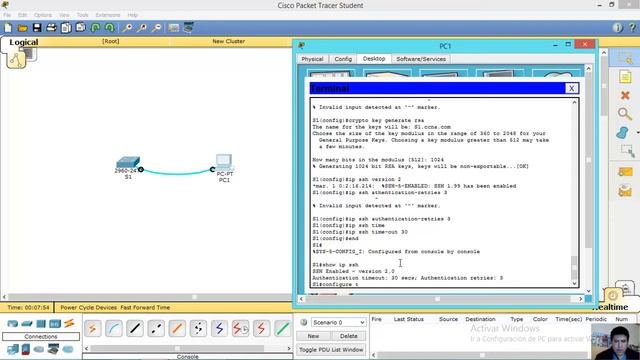Click New scenario button
The image size is (640, 360).
(313, 336)
